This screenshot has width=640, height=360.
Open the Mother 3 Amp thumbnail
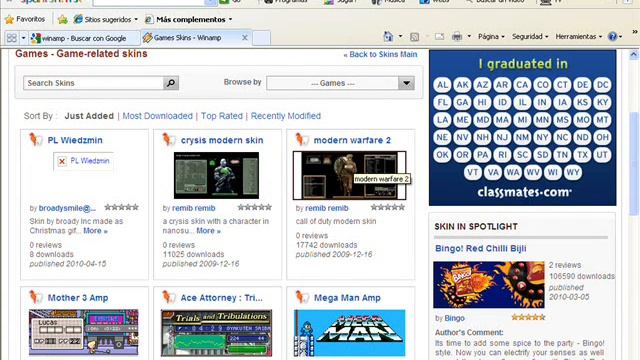pyautogui.click(x=84, y=332)
